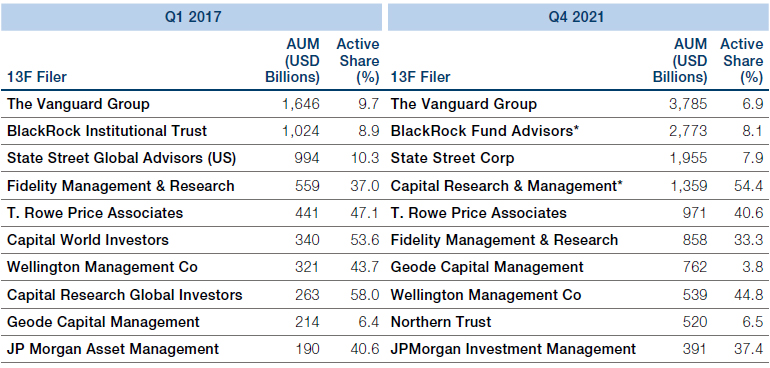Select State Street Corp filer
Image resolution: width=770 pixels, height=368 pixels.
[452, 158]
